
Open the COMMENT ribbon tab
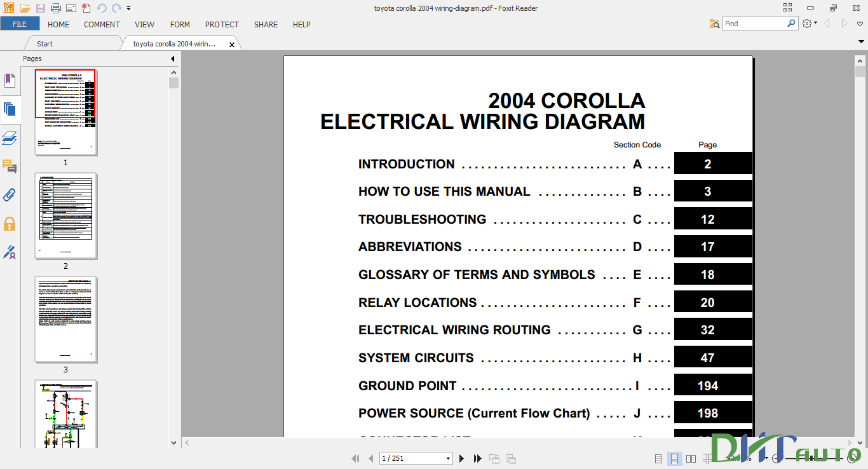102,24
